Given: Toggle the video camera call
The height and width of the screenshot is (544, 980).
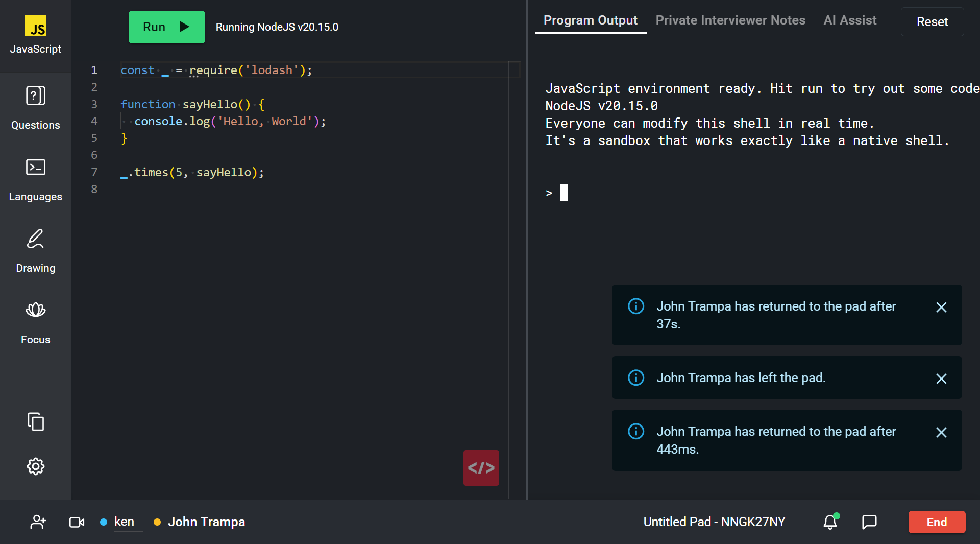Looking at the screenshot, I should coord(77,522).
